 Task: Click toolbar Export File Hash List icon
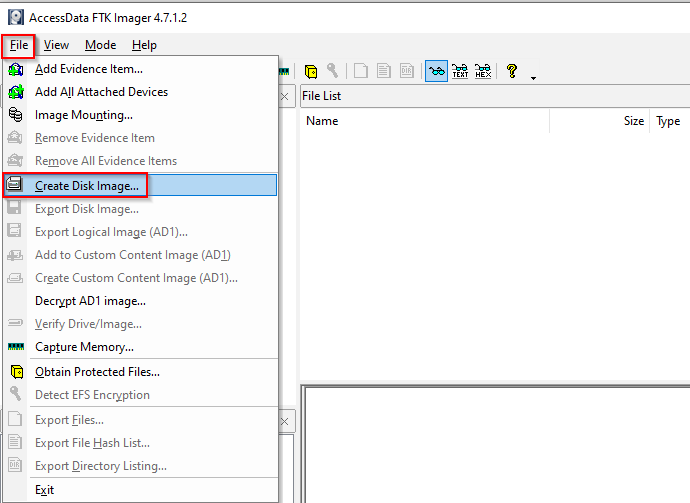click(x=384, y=71)
